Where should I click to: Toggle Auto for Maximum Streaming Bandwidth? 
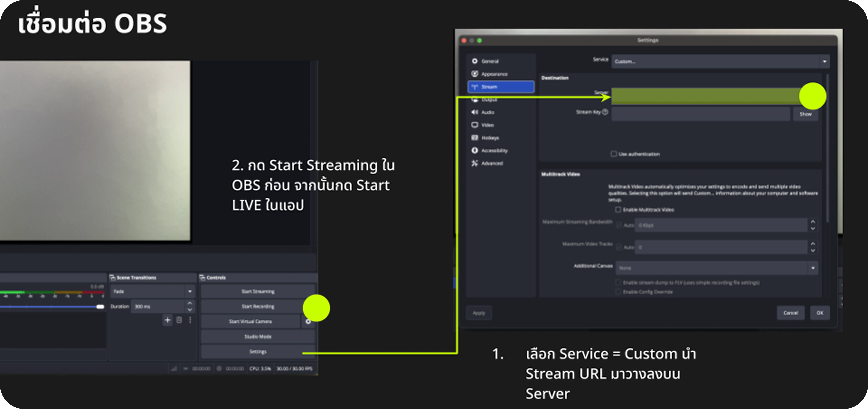click(619, 225)
